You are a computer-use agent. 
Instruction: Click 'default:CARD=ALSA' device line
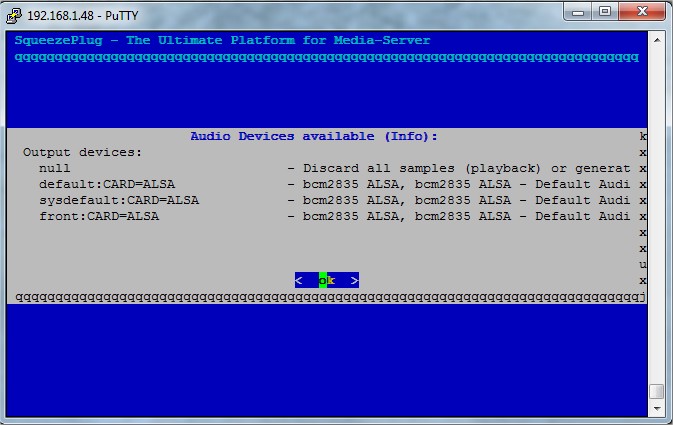coord(107,185)
